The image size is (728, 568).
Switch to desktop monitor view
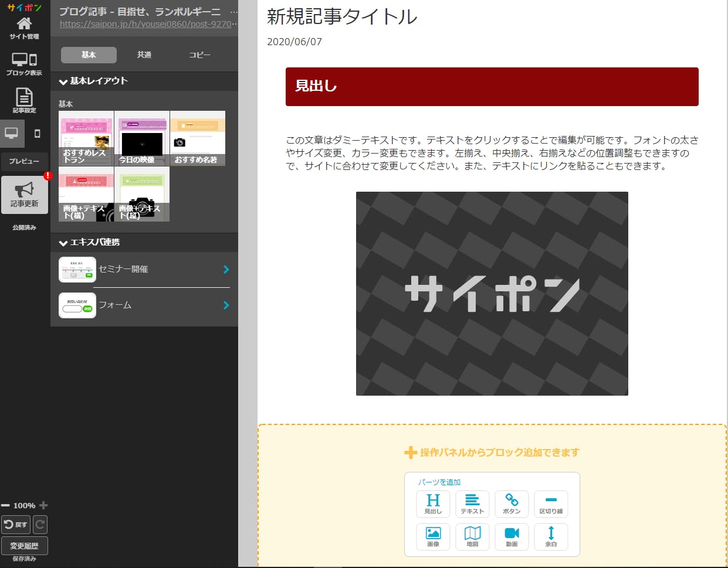(x=12, y=134)
